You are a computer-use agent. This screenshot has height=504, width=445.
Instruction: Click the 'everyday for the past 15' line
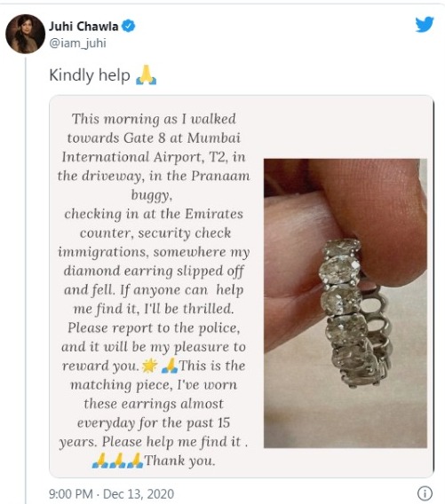coord(154,422)
